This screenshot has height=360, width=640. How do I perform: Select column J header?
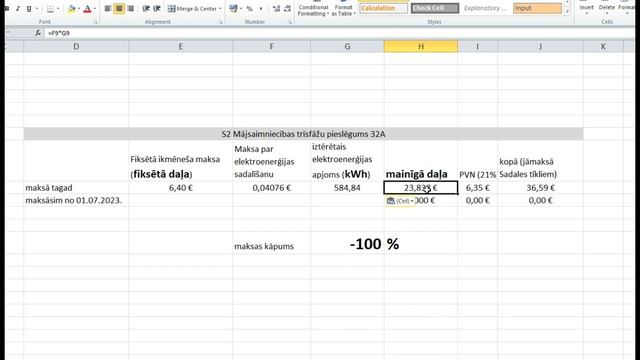point(540,47)
